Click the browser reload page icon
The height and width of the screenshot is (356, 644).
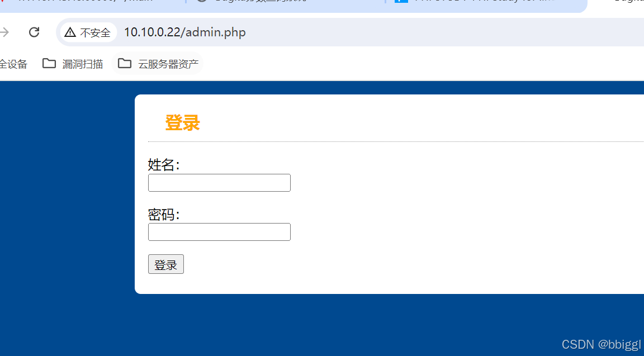coord(34,32)
